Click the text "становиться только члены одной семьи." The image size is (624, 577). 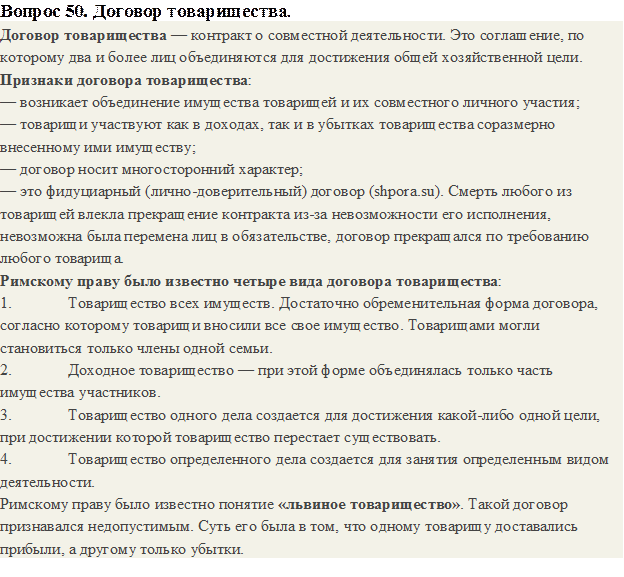pos(136,349)
